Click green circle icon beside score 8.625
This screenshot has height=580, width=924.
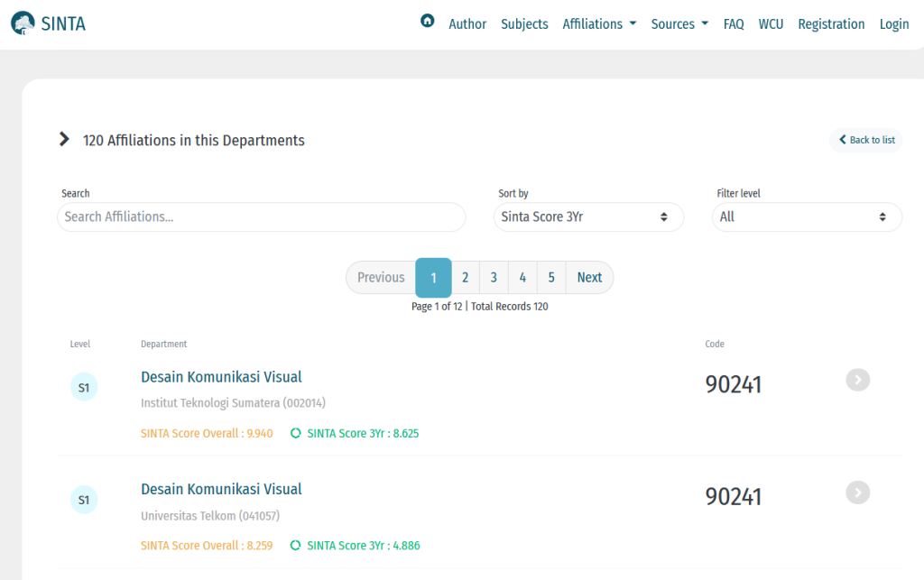[x=296, y=433]
